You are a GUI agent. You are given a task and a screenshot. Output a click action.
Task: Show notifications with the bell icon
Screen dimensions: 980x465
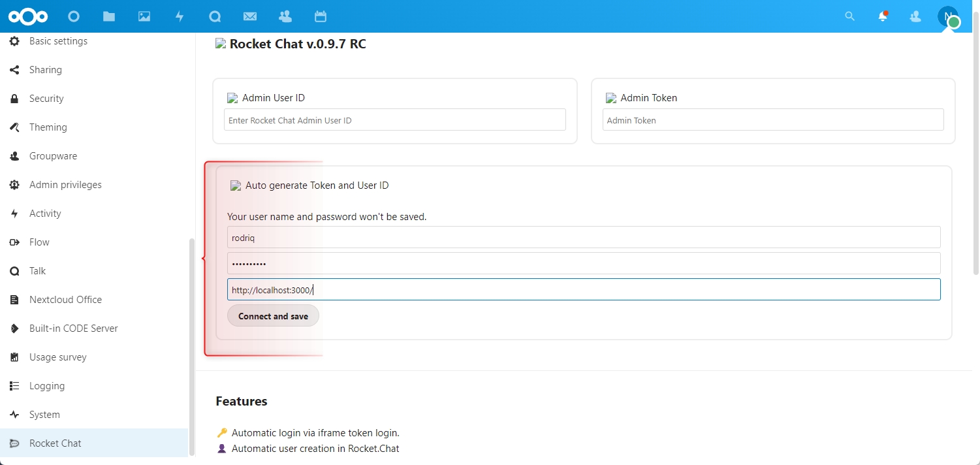coord(883,16)
